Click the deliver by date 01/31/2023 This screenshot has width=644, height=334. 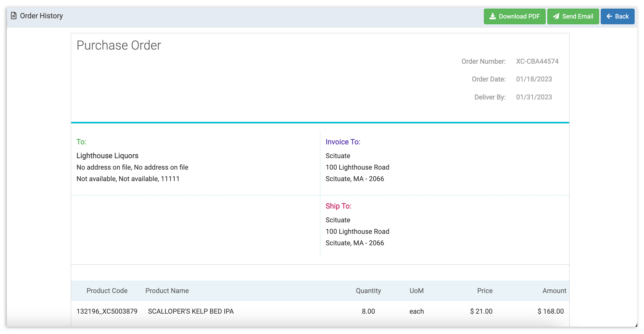point(534,97)
